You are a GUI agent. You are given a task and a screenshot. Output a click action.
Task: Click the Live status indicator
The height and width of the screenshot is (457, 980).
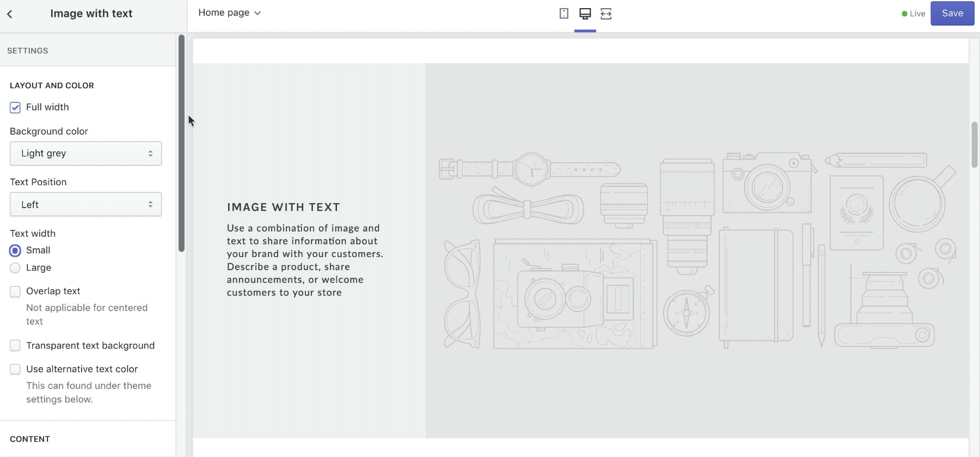click(914, 14)
